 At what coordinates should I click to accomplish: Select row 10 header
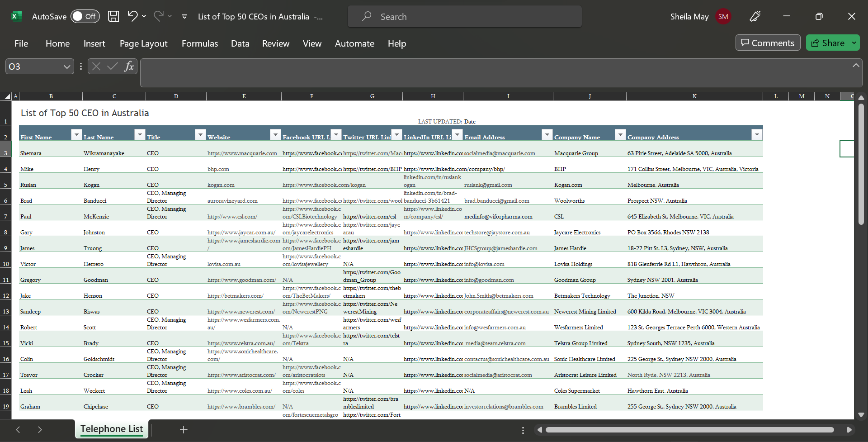coord(6,260)
